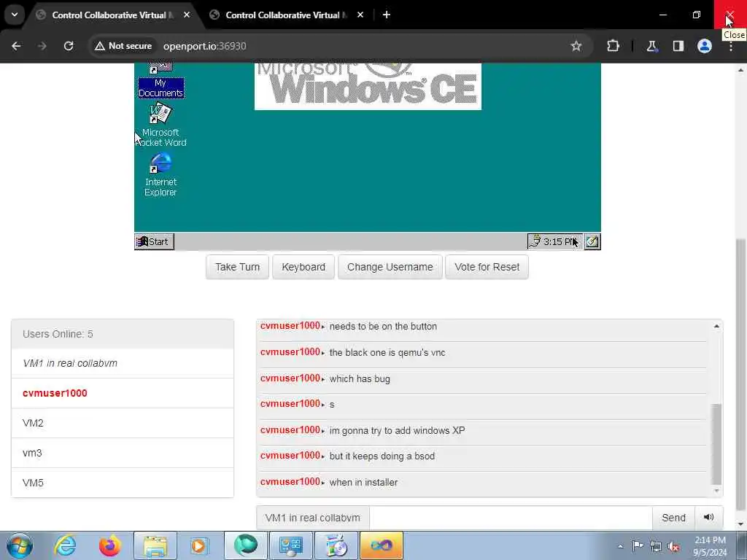Viewport: 747px width, 560px height.
Task: Launch Internet Explorer from host taskbar
Action: click(x=65, y=545)
